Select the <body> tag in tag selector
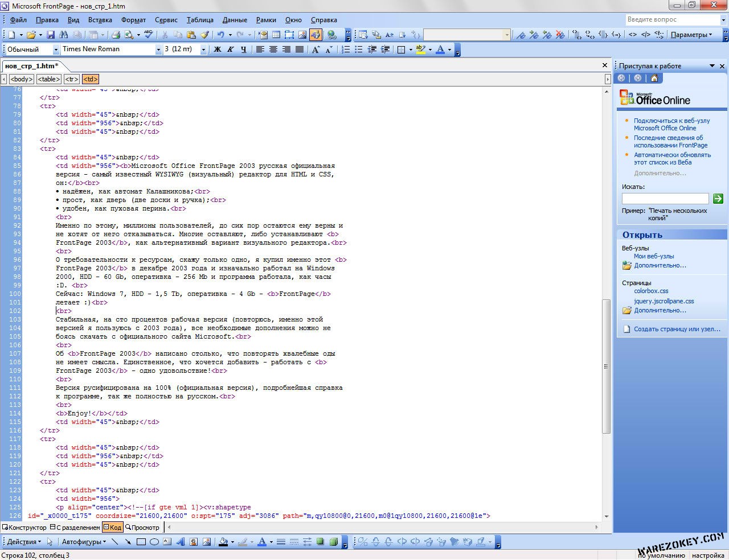The width and height of the screenshot is (729, 560). [22, 79]
